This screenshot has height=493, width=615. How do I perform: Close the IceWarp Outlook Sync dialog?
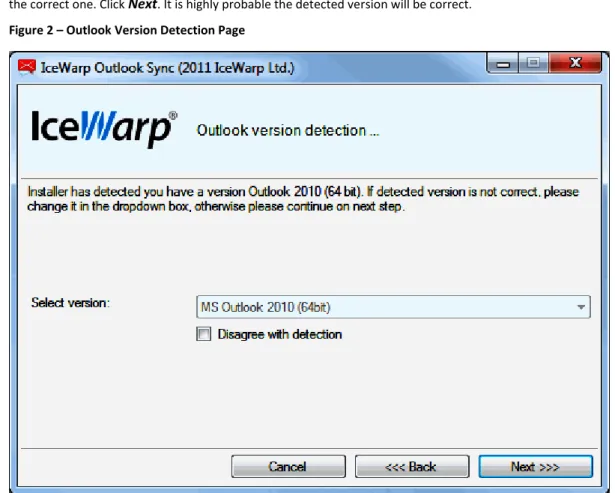(575, 63)
